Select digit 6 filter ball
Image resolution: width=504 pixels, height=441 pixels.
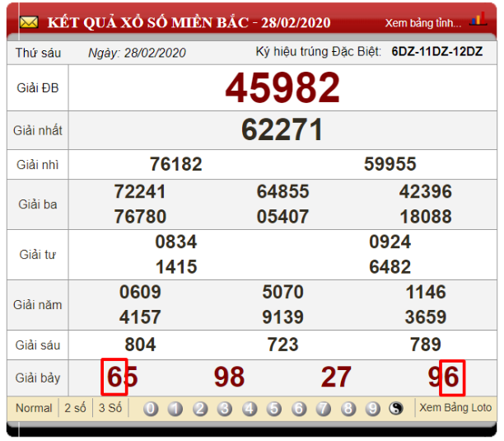coord(299,409)
